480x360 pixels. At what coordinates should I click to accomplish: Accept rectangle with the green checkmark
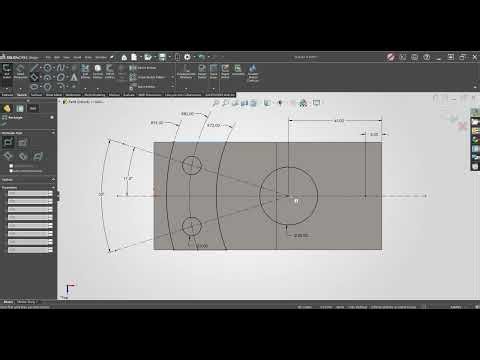[4, 124]
